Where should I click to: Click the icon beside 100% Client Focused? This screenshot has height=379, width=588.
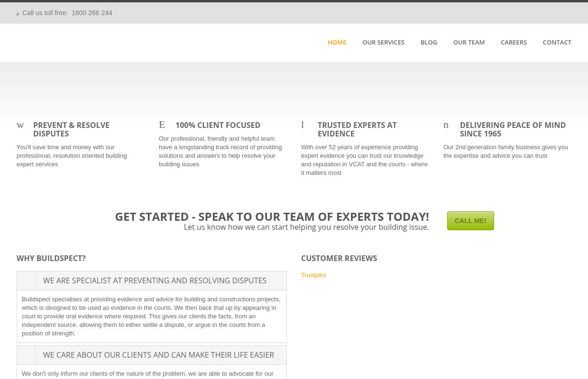click(x=162, y=125)
